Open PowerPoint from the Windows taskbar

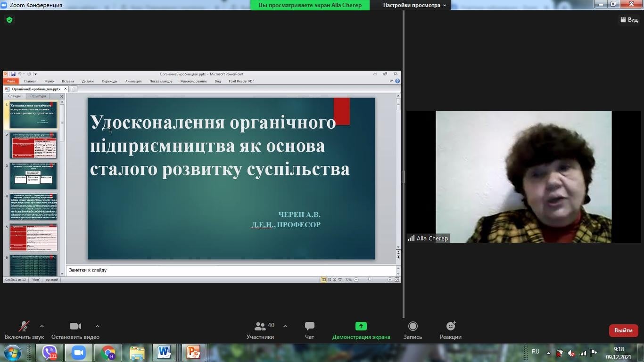(193, 353)
